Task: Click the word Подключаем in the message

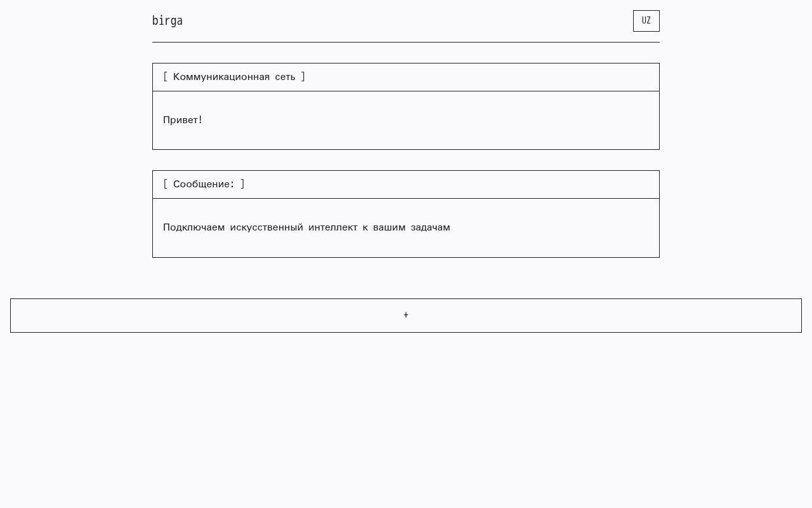Action: 193,227
